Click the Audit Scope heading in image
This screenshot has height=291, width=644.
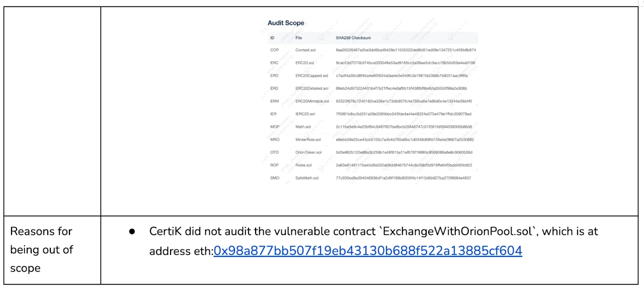click(286, 23)
